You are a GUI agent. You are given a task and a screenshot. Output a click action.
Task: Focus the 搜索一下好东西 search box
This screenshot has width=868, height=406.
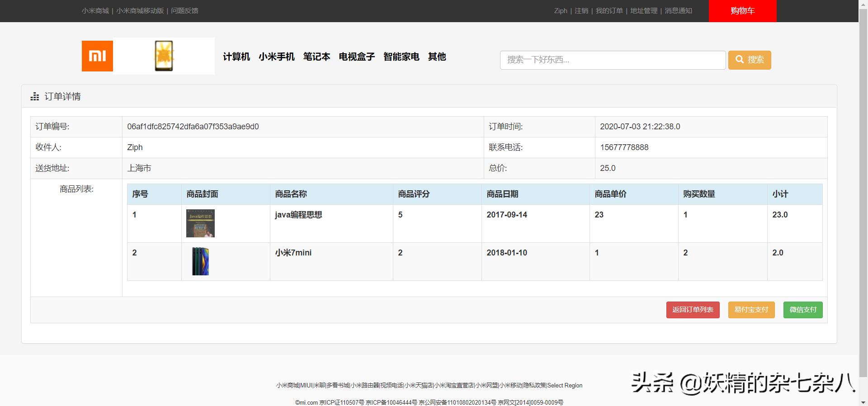click(613, 60)
